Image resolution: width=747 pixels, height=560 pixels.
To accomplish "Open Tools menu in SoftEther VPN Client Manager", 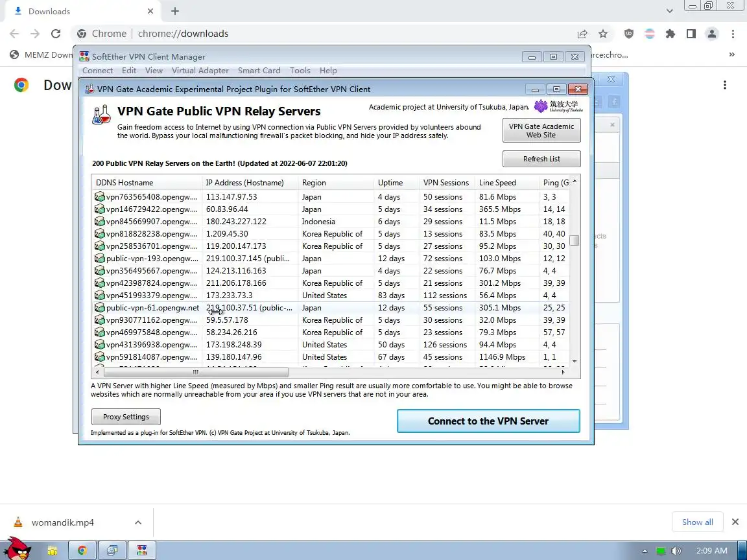I will (300, 71).
